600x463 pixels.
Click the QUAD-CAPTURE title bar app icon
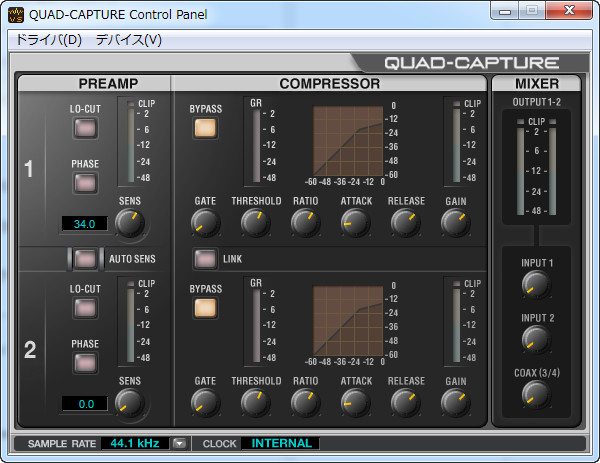[16, 15]
